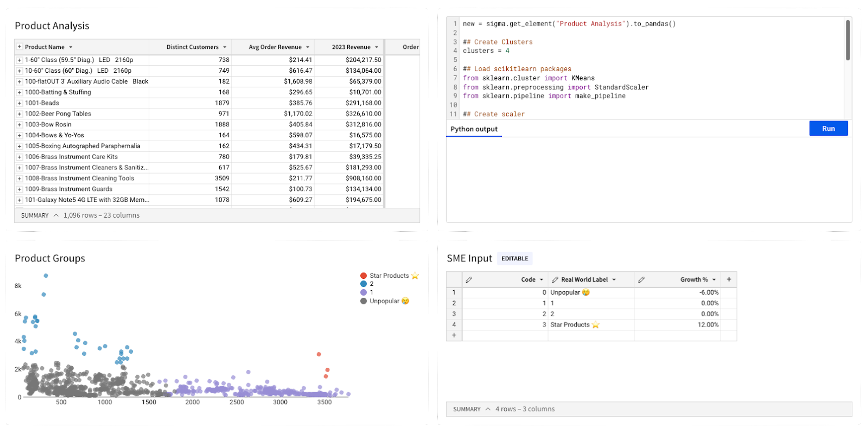
Task: Click the blue legend swatch for group 2
Action: tap(363, 284)
